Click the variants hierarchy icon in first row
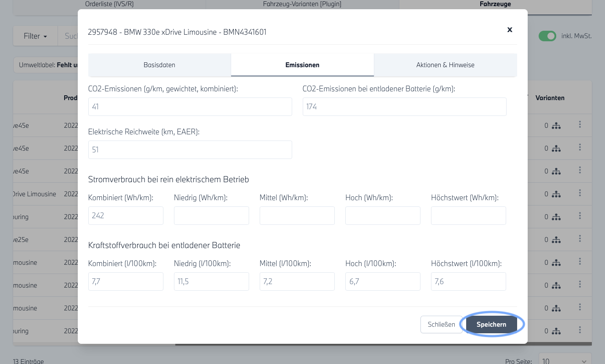605x364 pixels. 556,126
